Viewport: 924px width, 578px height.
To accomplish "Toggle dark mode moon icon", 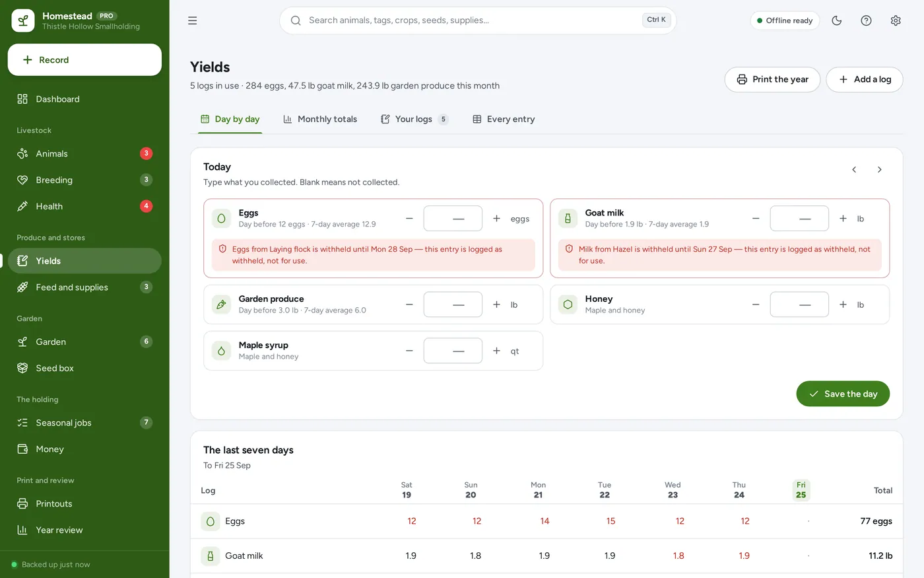I will (836, 20).
